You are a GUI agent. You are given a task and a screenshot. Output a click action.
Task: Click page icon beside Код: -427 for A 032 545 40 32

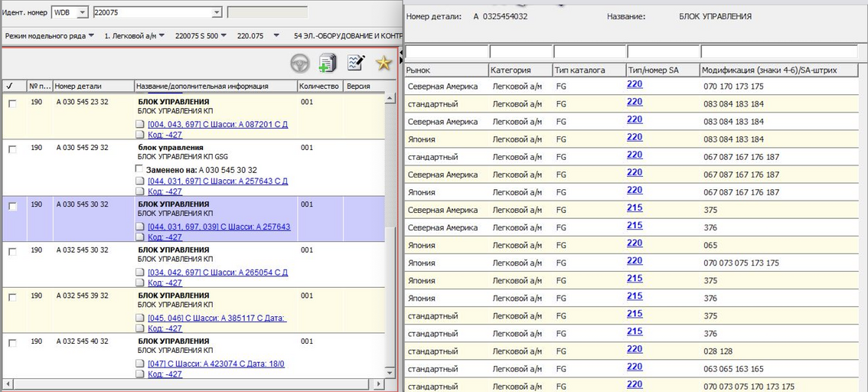pyautogui.click(x=141, y=374)
